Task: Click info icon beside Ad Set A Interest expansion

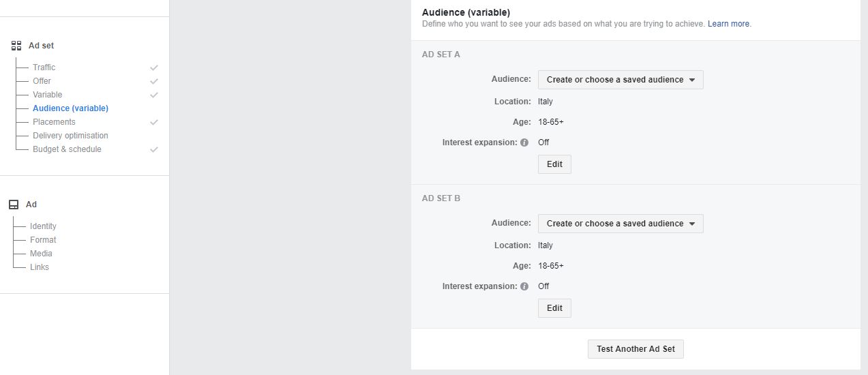Action: tap(524, 142)
